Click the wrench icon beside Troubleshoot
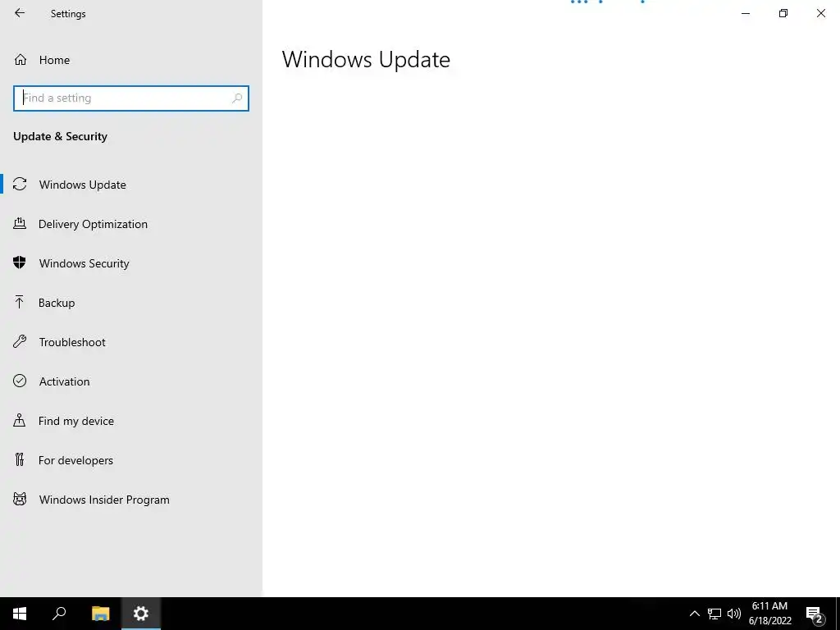 20,341
